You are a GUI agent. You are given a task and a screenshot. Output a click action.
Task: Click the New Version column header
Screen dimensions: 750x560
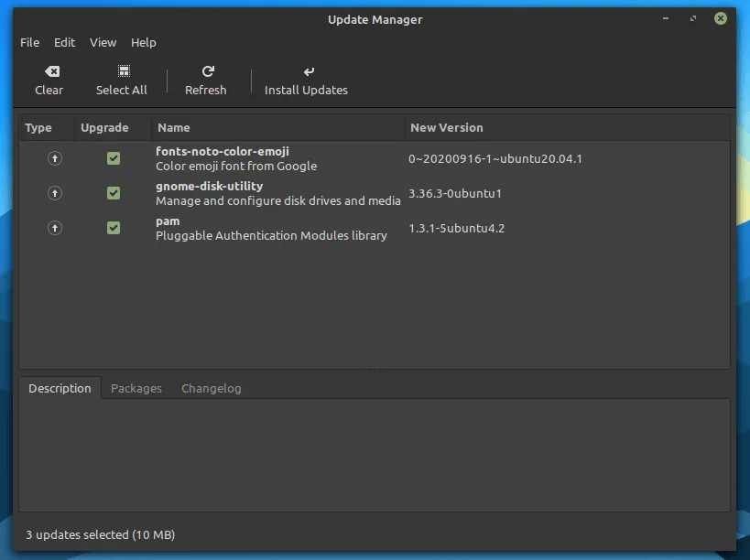[x=447, y=127]
